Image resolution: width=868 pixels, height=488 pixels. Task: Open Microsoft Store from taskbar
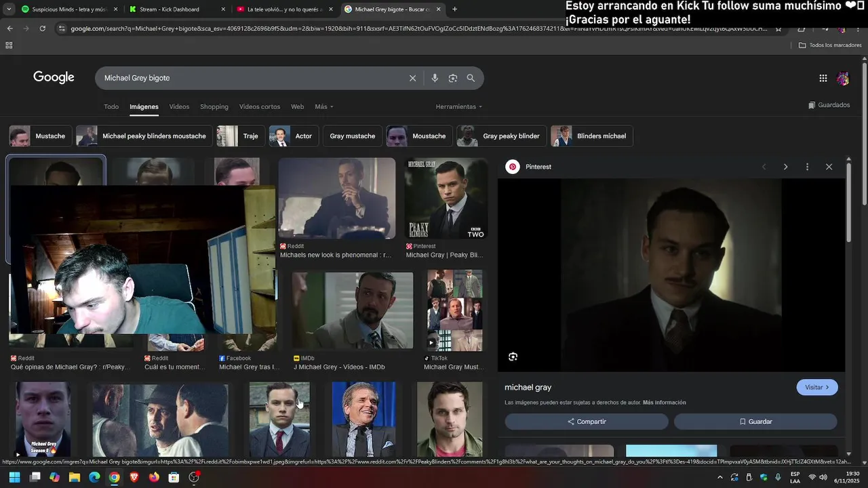[174, 477]
